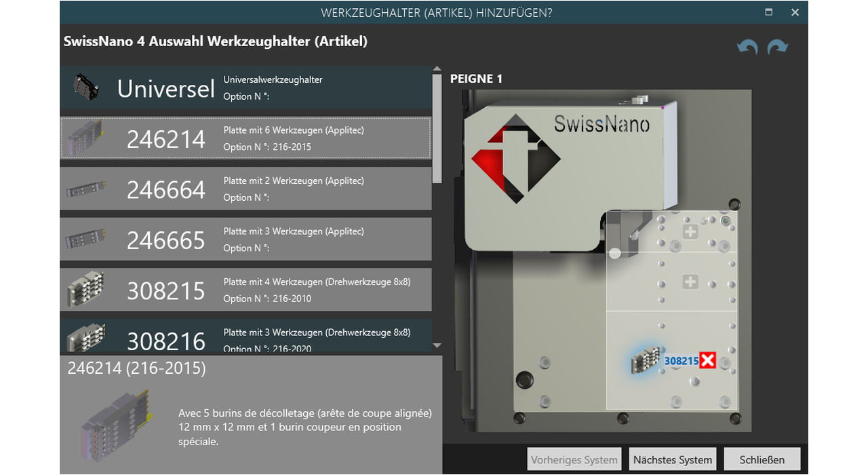The image size is (868, 475).
Task: Click the 308215 plate icon in list
Action: pos(85,290)
